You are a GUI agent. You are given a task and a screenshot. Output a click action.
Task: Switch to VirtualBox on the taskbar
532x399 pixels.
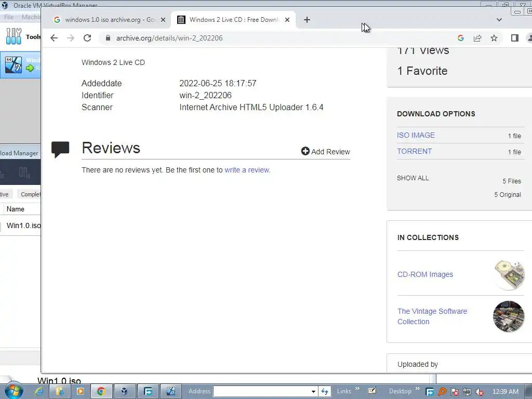tap(124, 392)
